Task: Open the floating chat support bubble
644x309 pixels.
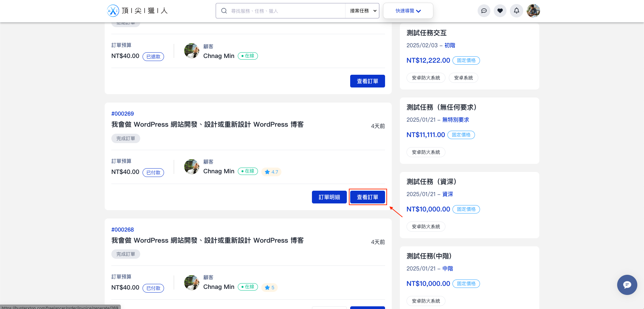Action: click(627, 285)
